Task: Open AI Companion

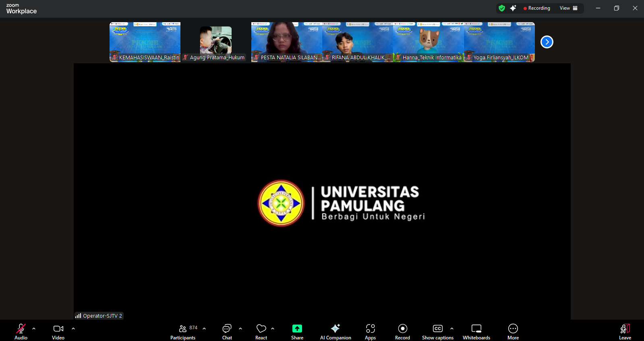Action: 335,331
